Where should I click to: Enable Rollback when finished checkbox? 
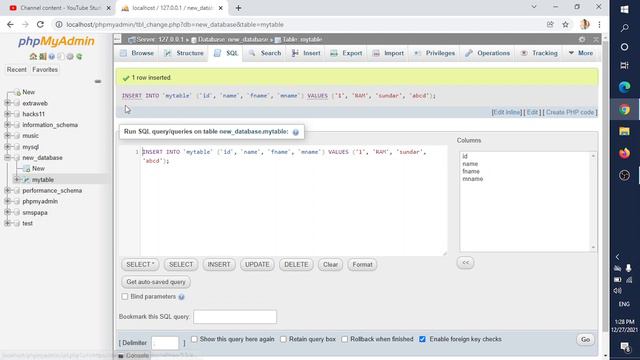pyautogui.click(x=344, y=339)
